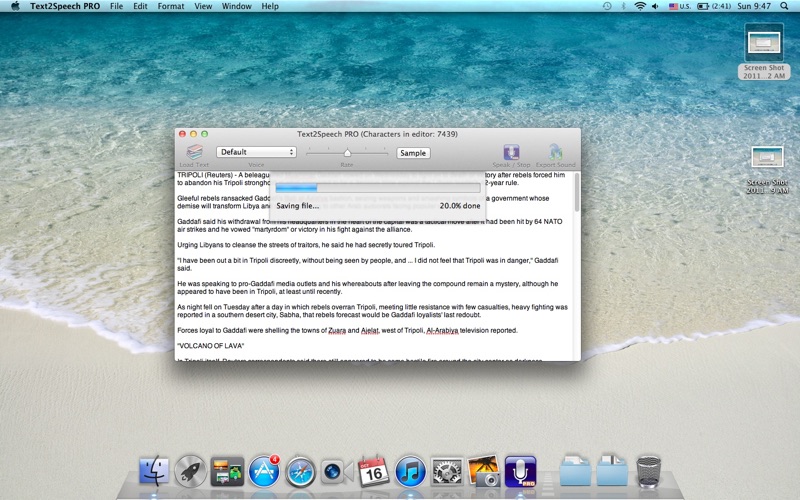This screenshot has height=500, width=800.
Task: Open Launchpad rocket icon in Dock
Action: click(190, 471)
